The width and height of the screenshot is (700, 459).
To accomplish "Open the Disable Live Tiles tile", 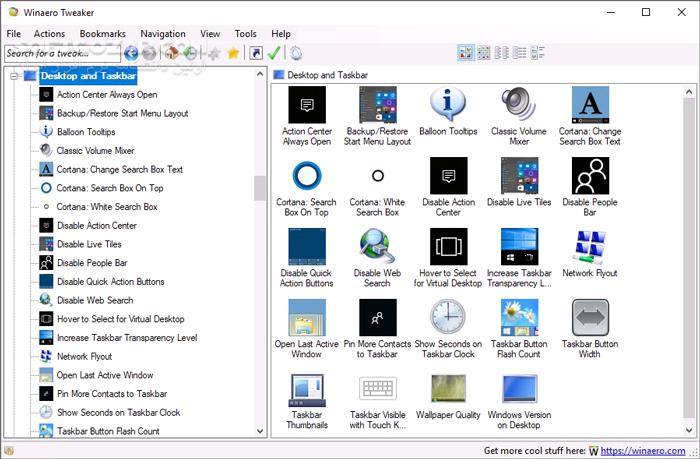I will [x=519, y=182].
